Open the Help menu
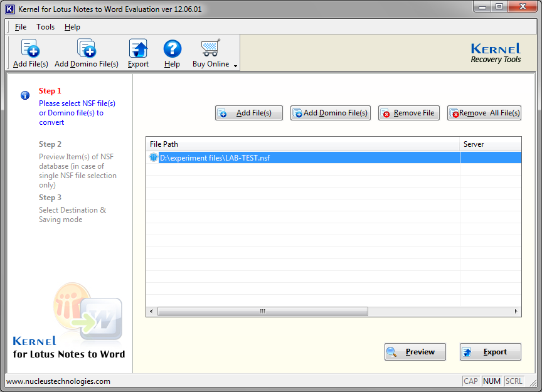This screenshot has width=542, height=392. [72, 27]
